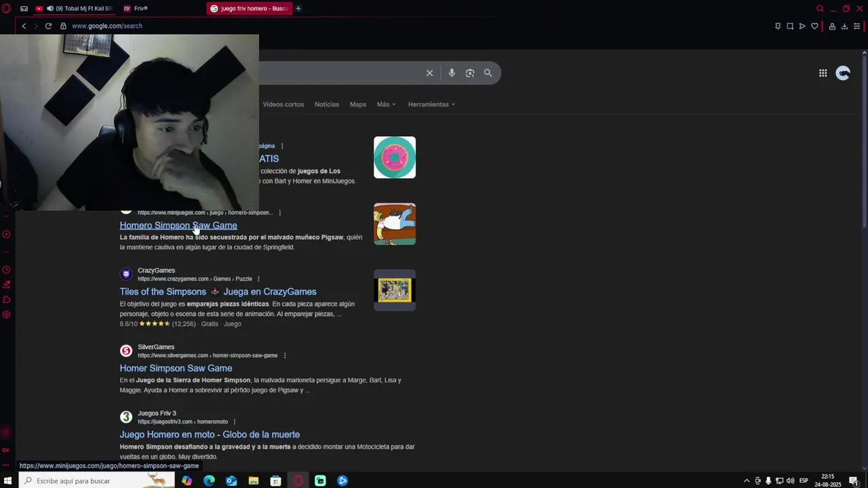Open the taskbar clock and date

coord(827,481)
